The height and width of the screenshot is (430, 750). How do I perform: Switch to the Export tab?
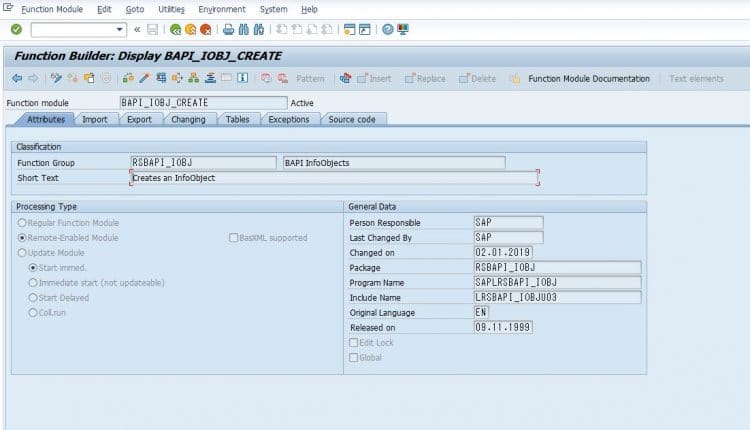tap(139, 120)
